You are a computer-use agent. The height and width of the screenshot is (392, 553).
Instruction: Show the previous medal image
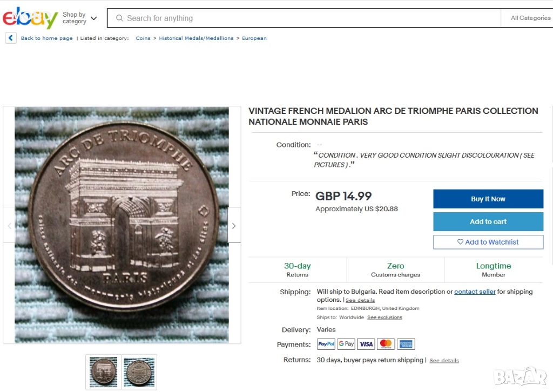tap(9, 225)
